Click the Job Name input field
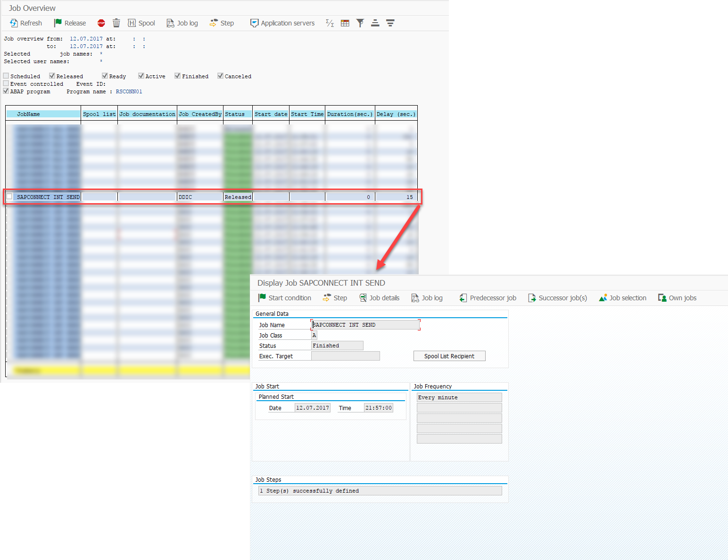The image size is (728, 560). click(365, 325)
